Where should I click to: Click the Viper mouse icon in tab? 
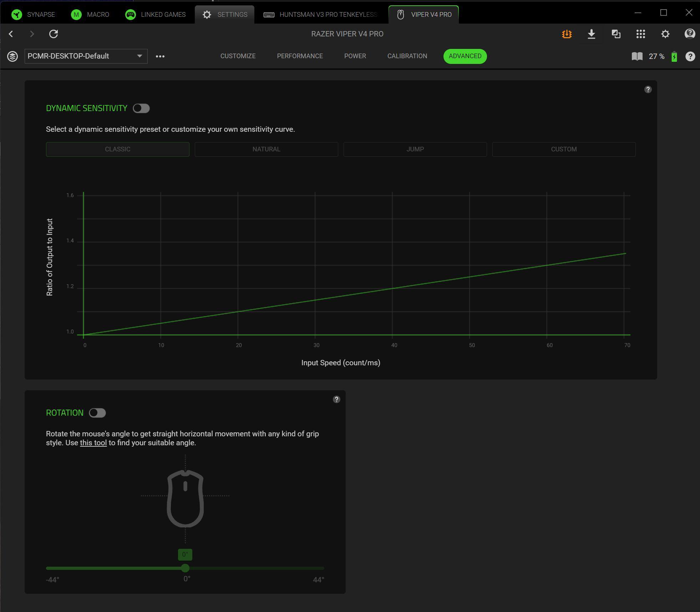point(401,15)
